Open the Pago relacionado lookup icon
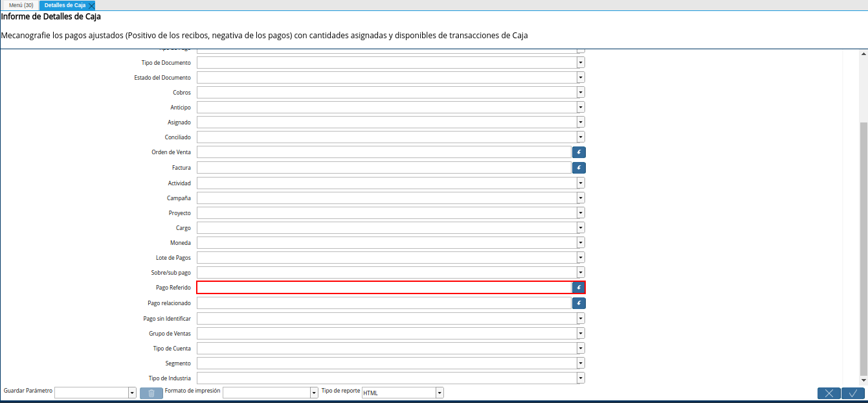The width and height of the screenshot is (868, 403). (x=579, y=303)
